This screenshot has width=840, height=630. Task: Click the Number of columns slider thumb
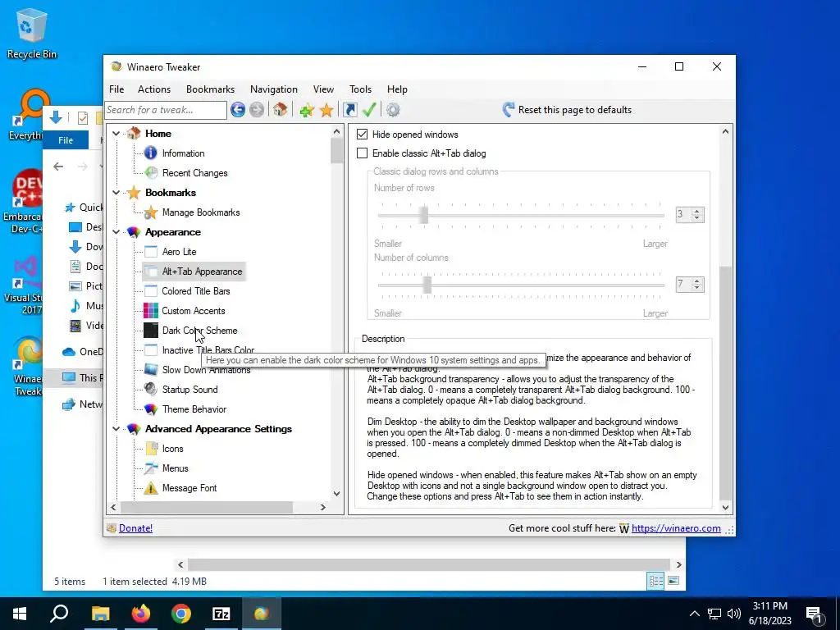[427, 285]
